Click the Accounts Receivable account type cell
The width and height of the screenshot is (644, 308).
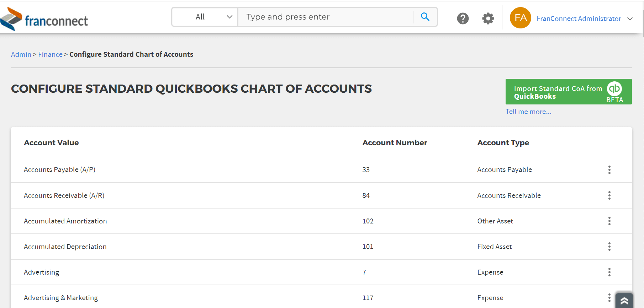[509, 195]
